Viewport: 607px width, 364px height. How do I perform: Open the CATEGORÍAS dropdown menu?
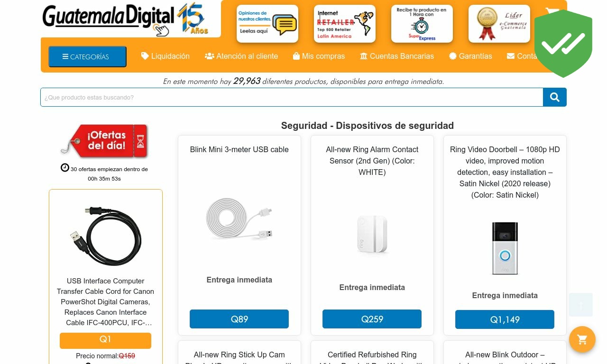(x=87, y=57)
